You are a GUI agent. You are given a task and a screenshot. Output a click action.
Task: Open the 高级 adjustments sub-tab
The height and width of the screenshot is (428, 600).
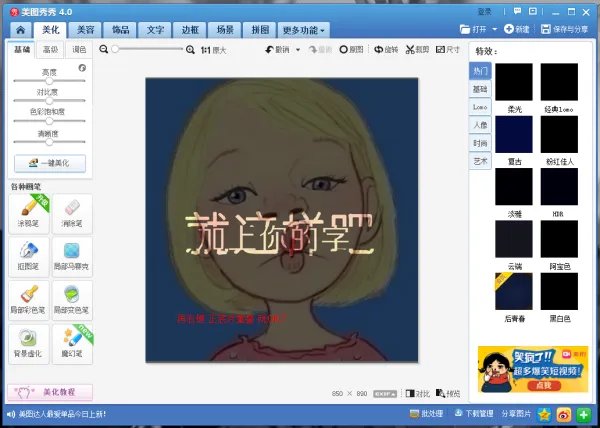pos(50,50)
